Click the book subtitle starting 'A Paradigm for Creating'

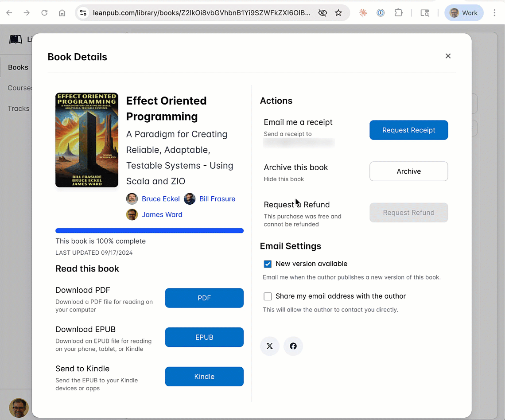pyautogui.click(x=180, y=158)
